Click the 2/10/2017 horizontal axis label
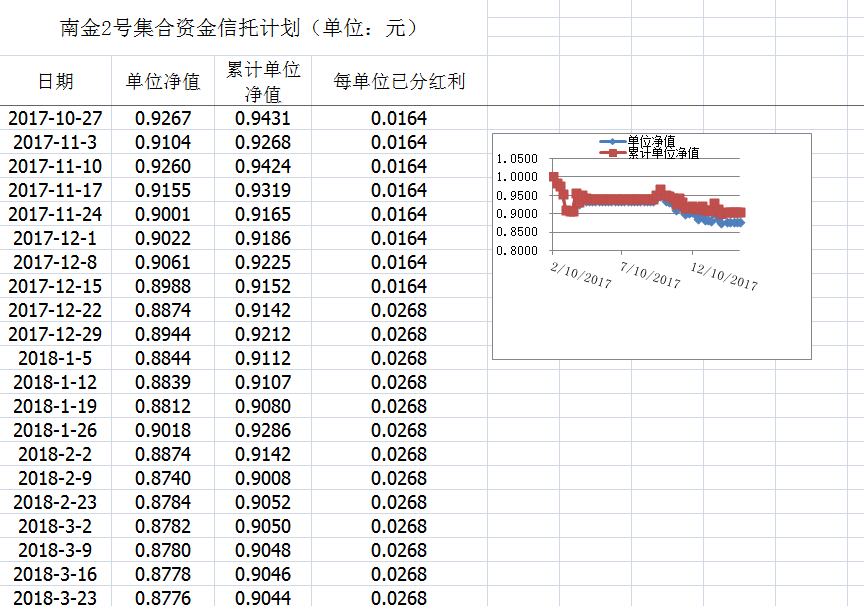 click(581, 276)
